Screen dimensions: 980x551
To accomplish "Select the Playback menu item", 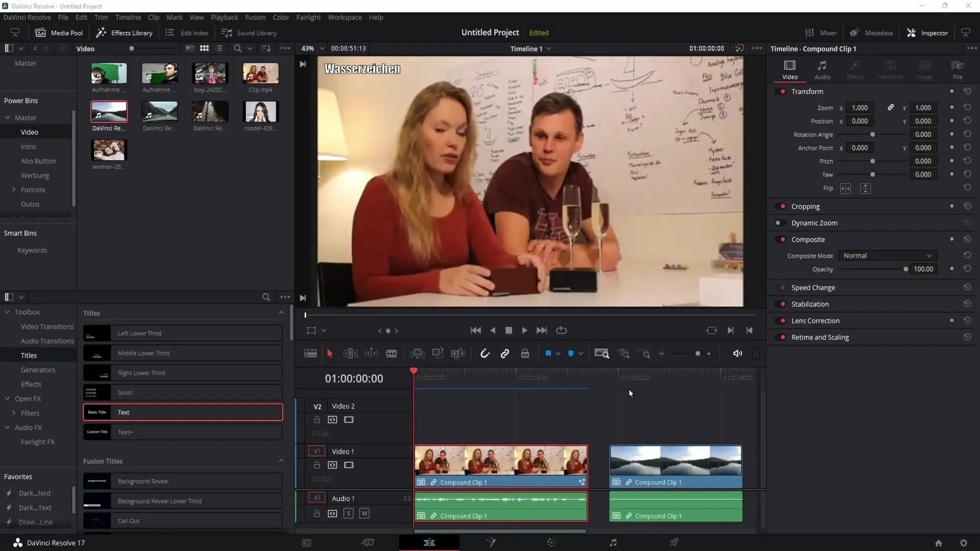I will coord(224,17).
